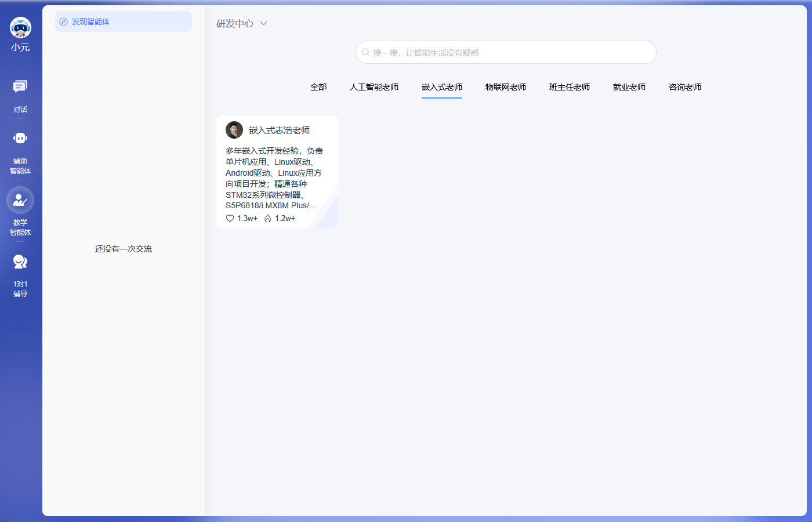Select the 咨询老师 tab
Image resolution: width=812 pixels, height=522 pixels.
pos(685,87)
